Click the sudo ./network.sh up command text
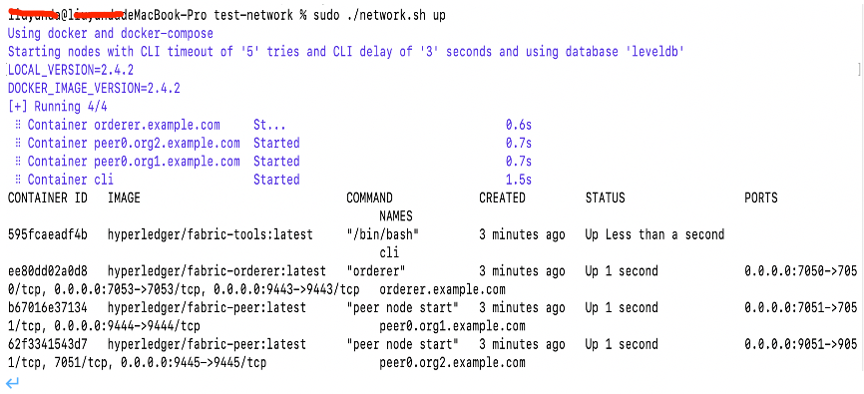Viewport: 864px width, 394px height. pyautogui.click(x=379, y=15)
